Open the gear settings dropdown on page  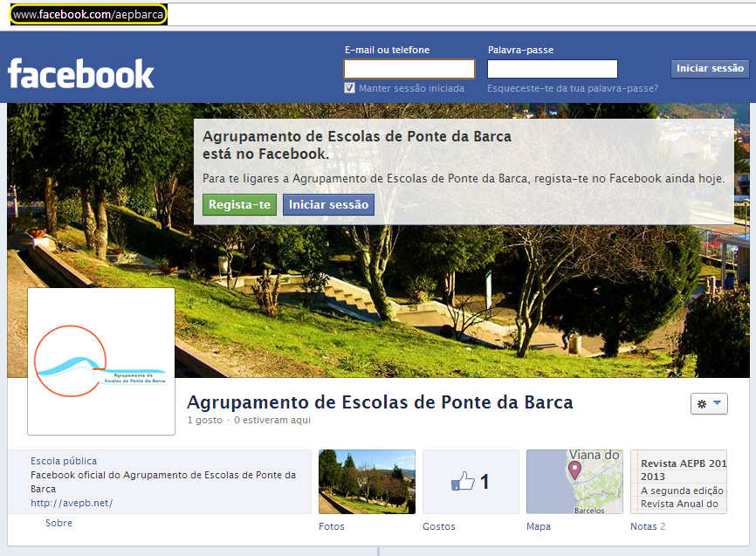tap(709, 403)
